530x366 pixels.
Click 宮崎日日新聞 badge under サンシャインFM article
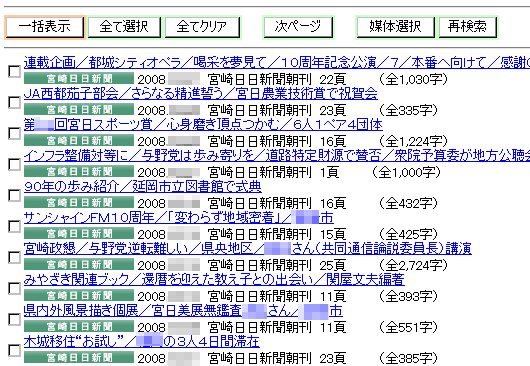(x=79, y=234)
